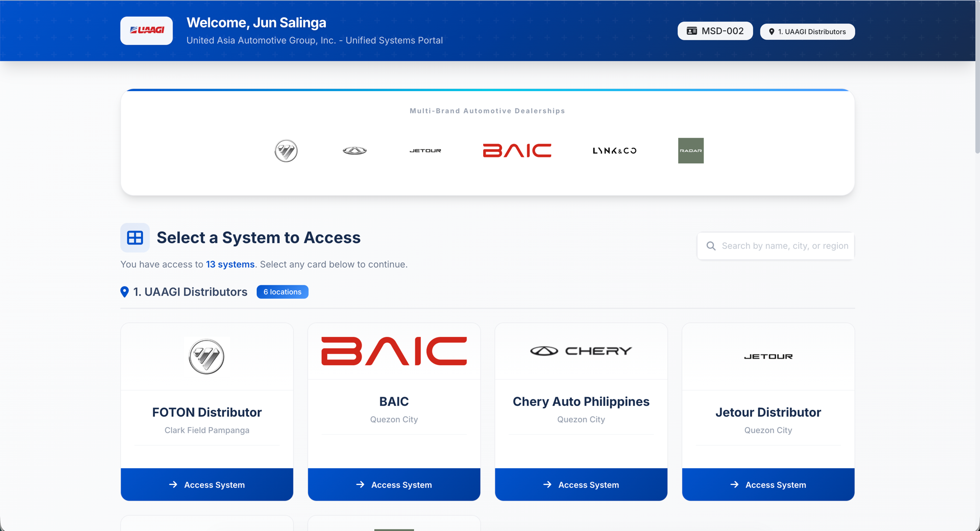Select the Radar brand logo
The width and height of the screenshot is (980, 531).
pyautogui.click(x=690, y=151)
